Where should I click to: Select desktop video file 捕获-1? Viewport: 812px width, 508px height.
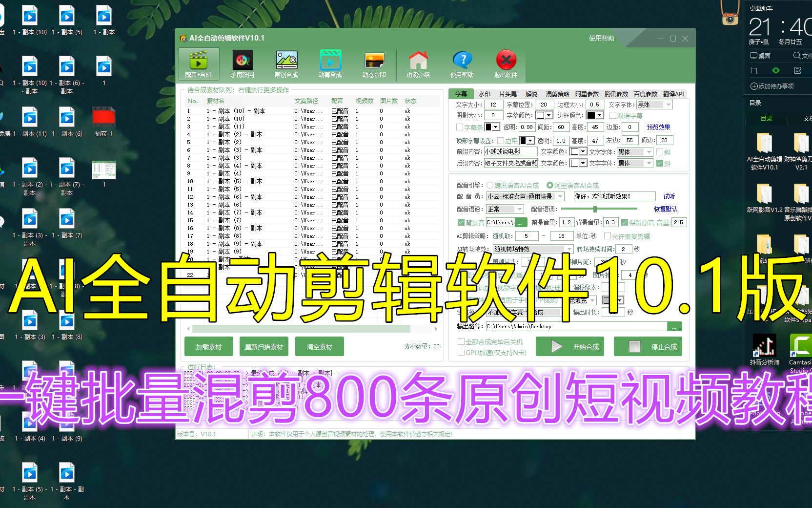tap(104, 122)
